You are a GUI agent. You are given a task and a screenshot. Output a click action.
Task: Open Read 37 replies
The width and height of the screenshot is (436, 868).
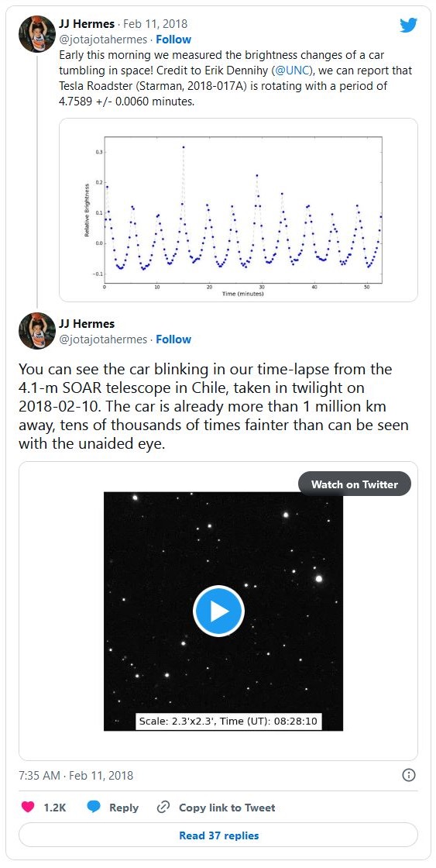(x=218, y=835)
